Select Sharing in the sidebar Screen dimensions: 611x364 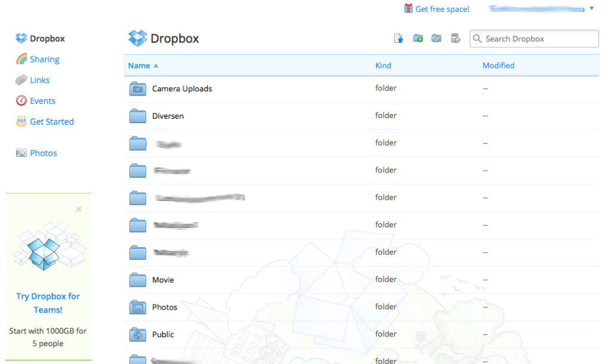pos(42,59)
